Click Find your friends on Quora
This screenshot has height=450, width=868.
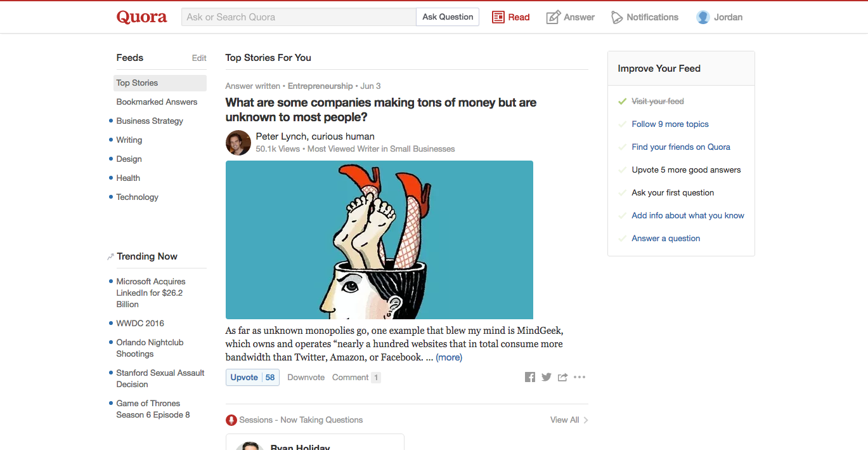(x=681, y=147)
